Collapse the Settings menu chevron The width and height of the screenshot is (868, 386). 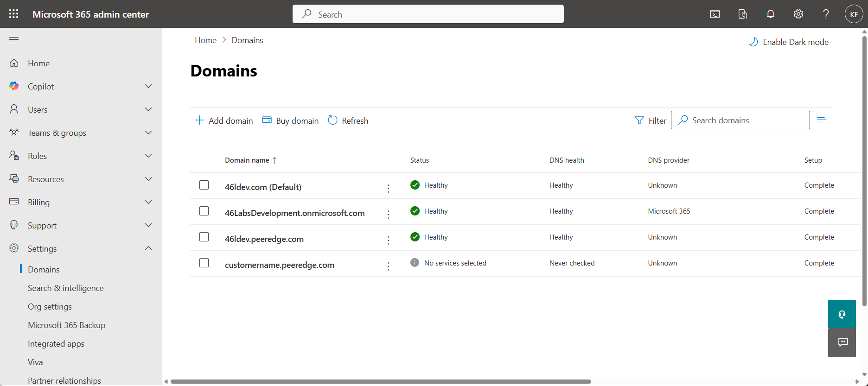(x=148, y=248)
